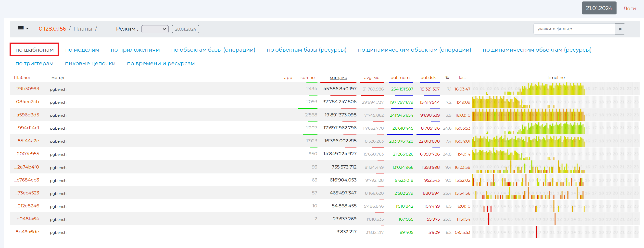Open template ...a596d3d5 link

26,115
